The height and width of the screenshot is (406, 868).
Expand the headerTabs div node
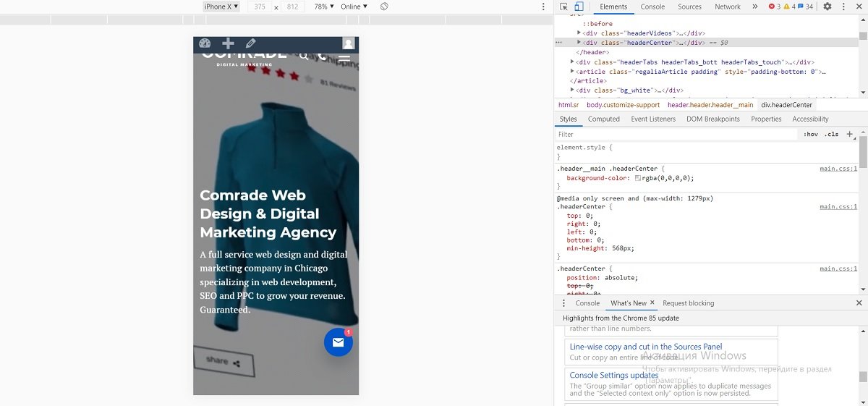click(x=573, y=62)
